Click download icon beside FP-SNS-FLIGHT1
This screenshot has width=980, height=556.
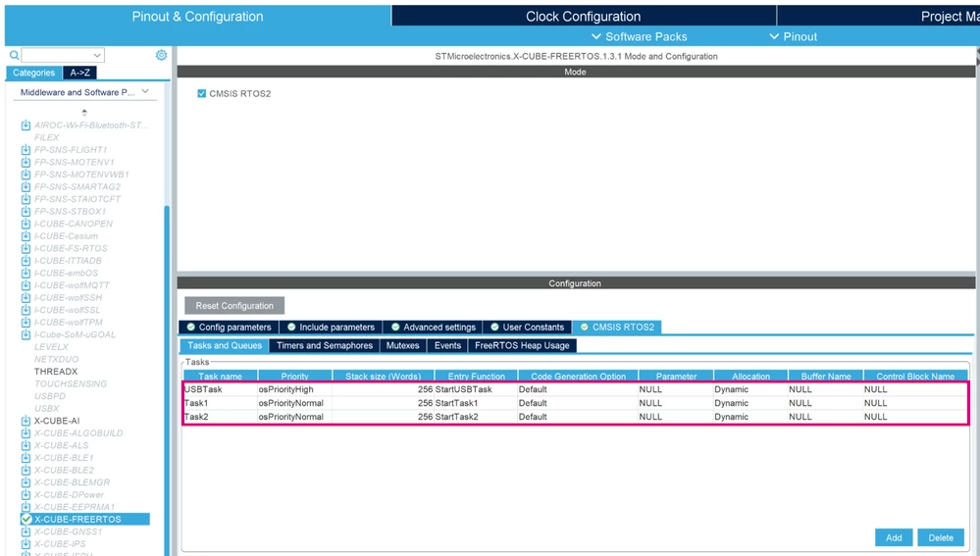(x=26, y=149)
